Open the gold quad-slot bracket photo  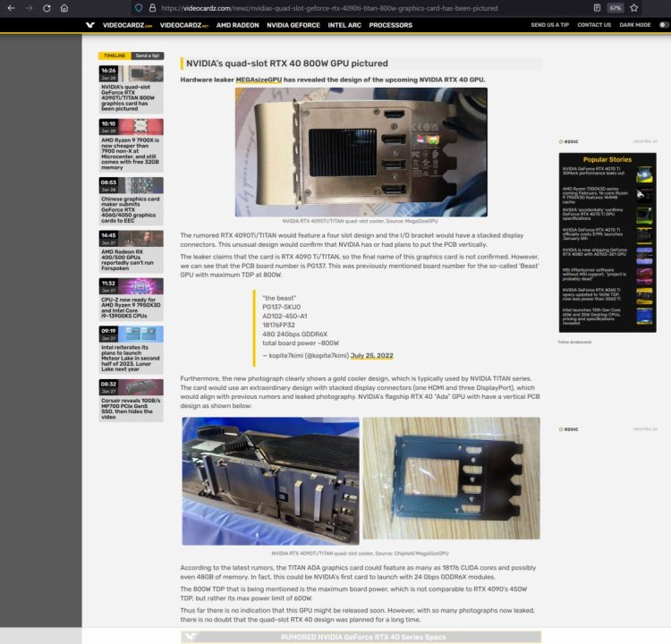(361, 152)
